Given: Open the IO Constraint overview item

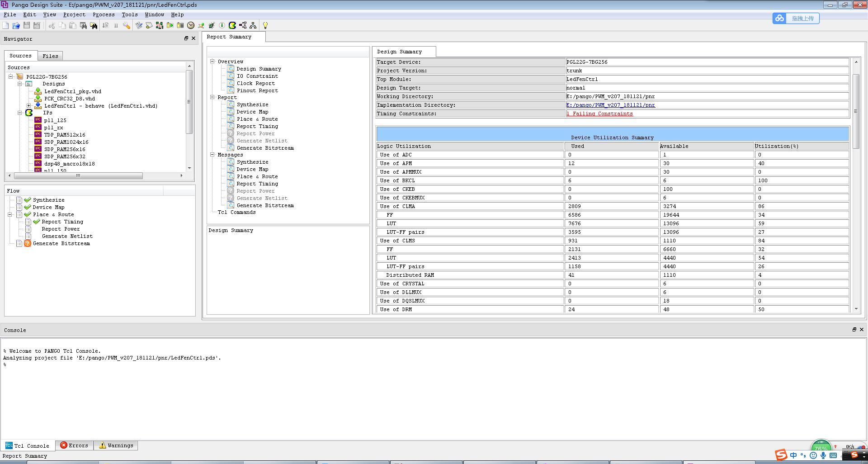Looking at the screenshot, I should pyautogui.click(x=257, y=76).
